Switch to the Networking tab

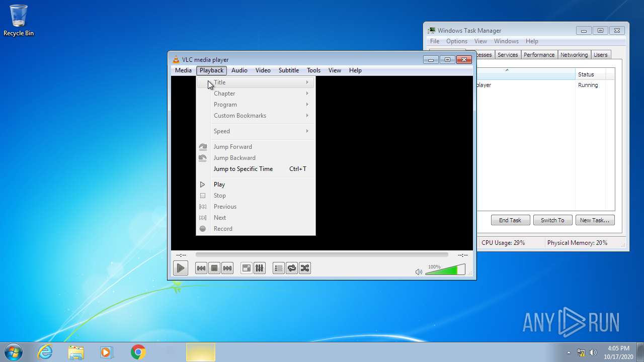point(574,55)
